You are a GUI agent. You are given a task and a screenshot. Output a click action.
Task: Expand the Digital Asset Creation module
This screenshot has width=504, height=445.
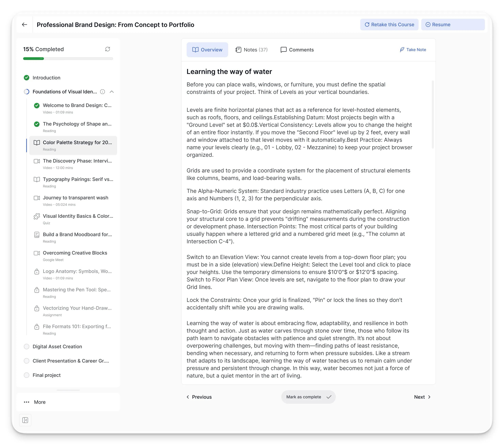[57, 347]
